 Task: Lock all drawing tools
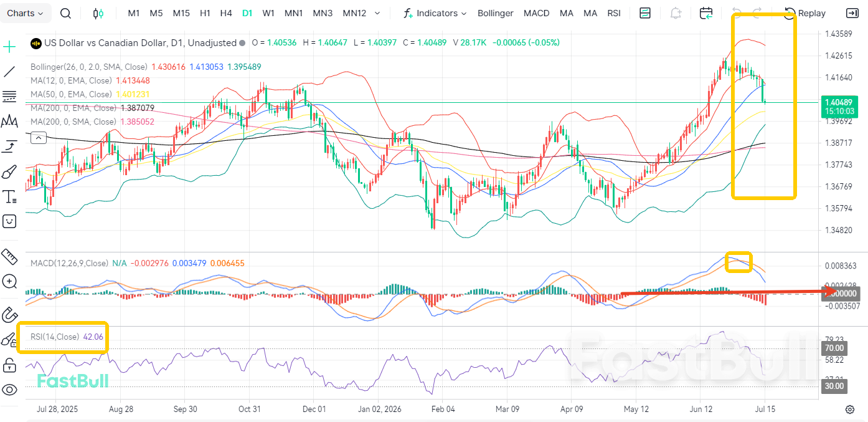(9, 365)
